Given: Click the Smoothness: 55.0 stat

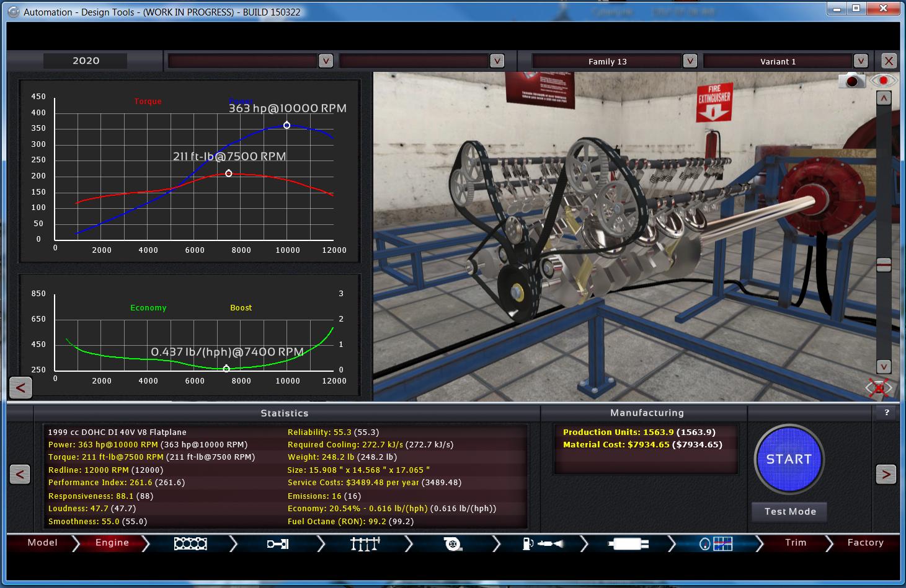Looking at the screenshot, I should tap(97, 522).
